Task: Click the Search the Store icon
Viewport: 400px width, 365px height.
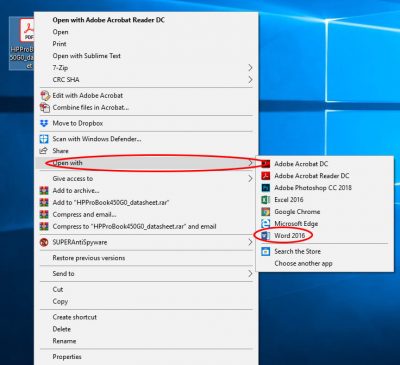Action: coord(266,251)
